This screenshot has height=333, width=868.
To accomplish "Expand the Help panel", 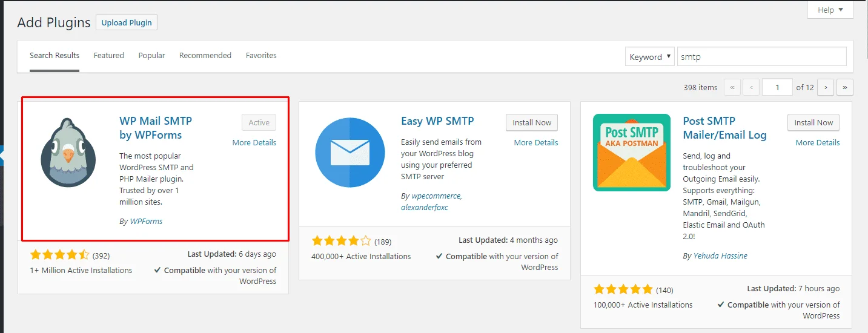I will (830, 10).
